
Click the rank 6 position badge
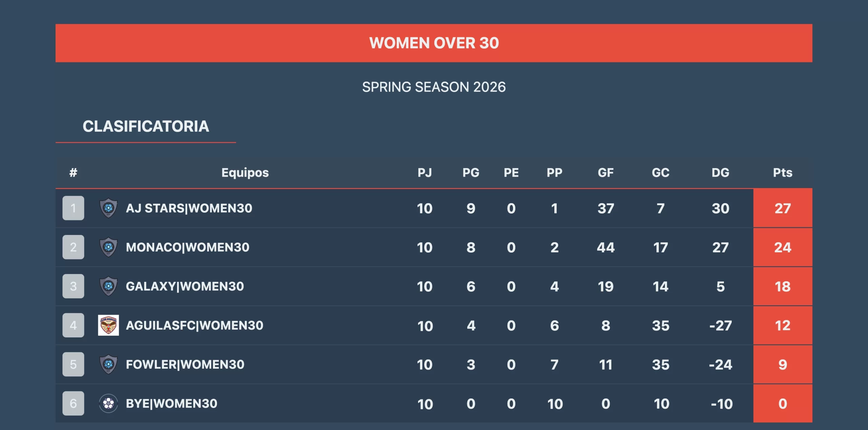point(73,404)
